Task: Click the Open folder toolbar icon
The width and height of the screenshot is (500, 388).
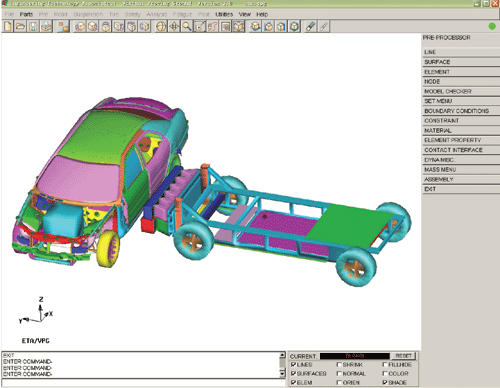Action: (x=20, y=26)
